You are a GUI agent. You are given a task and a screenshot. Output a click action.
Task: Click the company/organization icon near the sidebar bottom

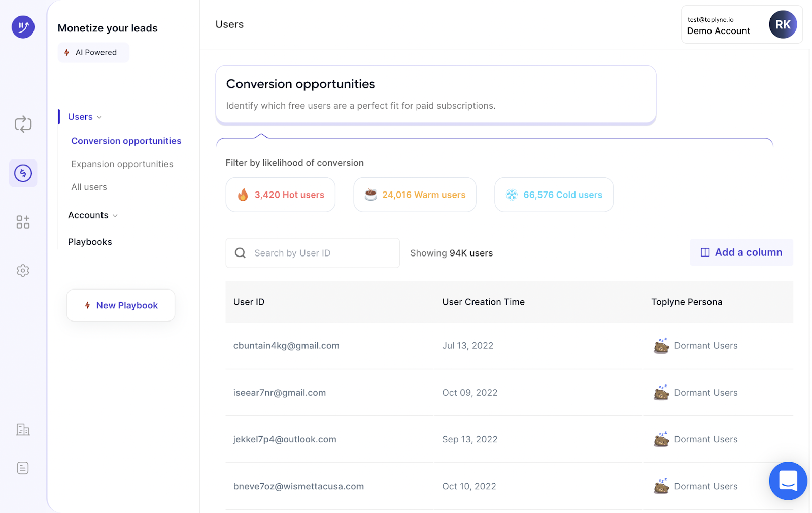click(23, 429)
